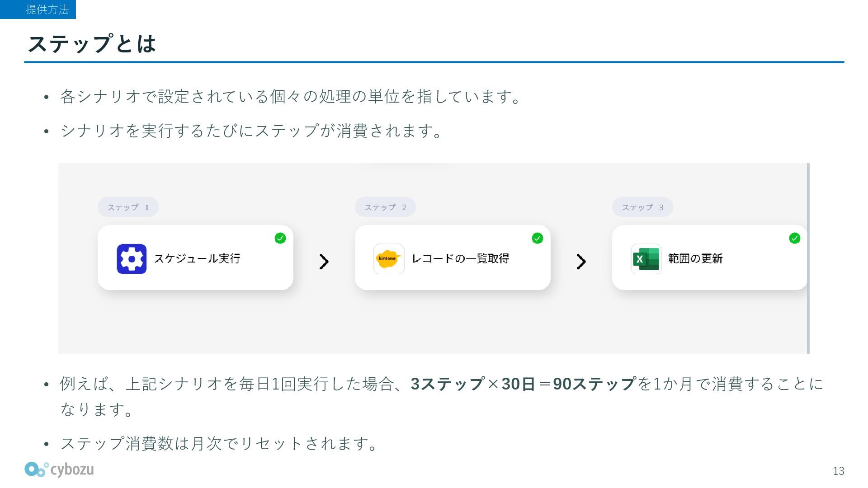Click green checkmark on 範囲の更新 card

tap(794, 238)
